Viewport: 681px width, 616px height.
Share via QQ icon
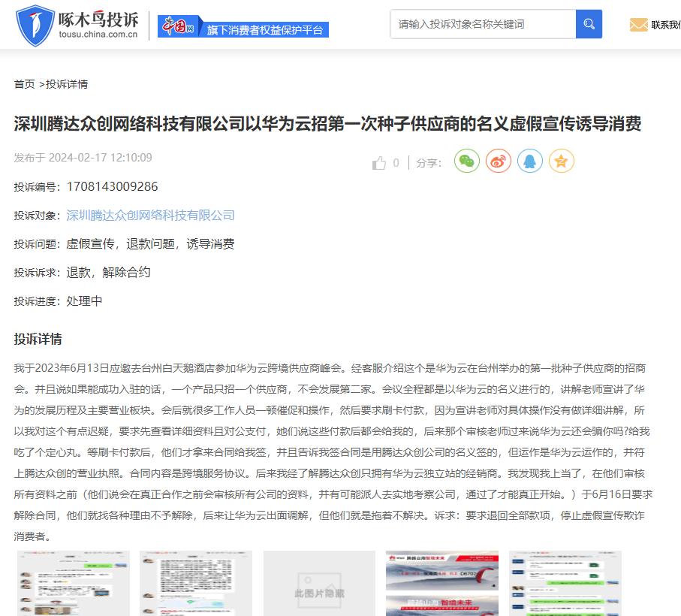coord(529,161)
